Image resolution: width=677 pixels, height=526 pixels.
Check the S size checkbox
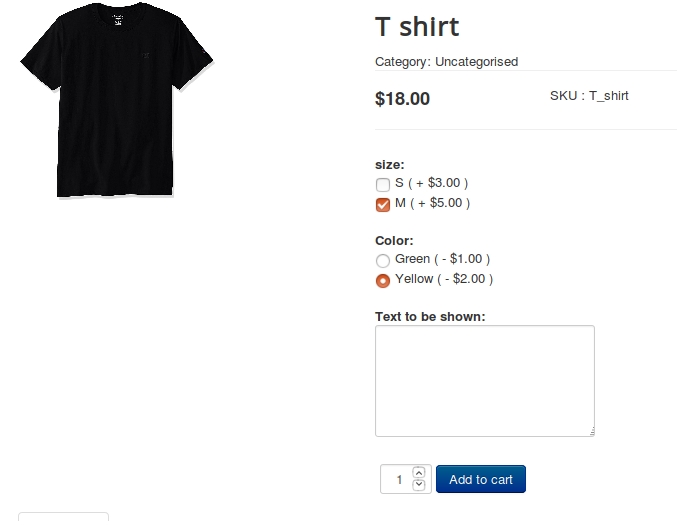point(383,184)
